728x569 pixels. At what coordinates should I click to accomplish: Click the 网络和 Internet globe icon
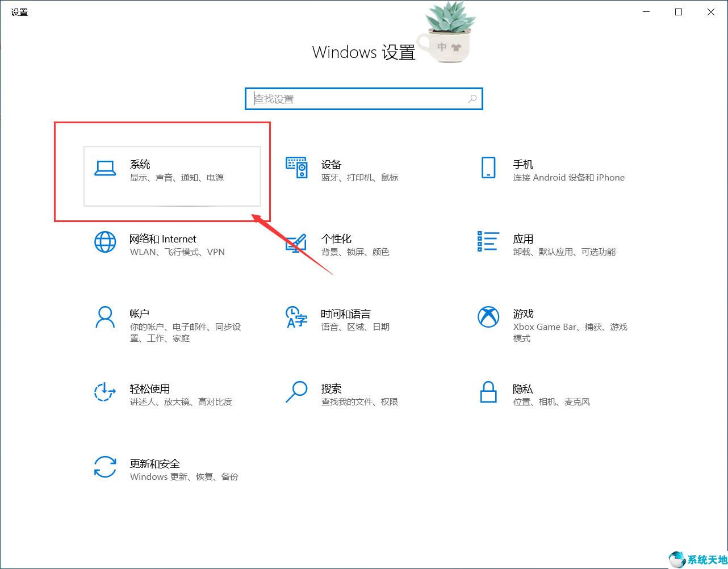coord(104,243)
